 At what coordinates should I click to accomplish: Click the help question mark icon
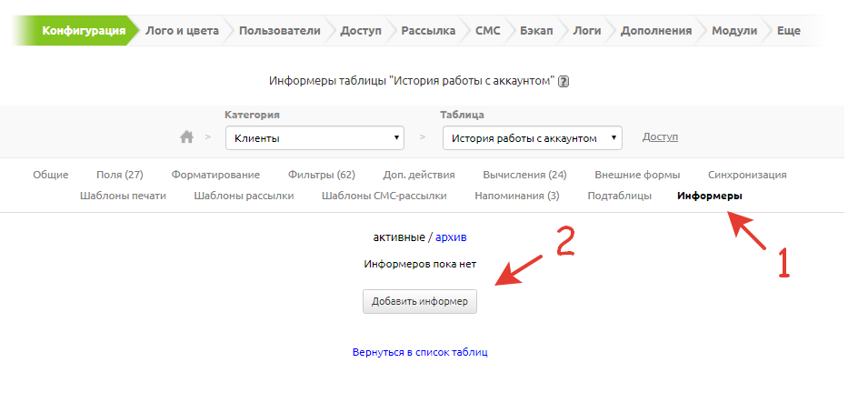(564, 81)
